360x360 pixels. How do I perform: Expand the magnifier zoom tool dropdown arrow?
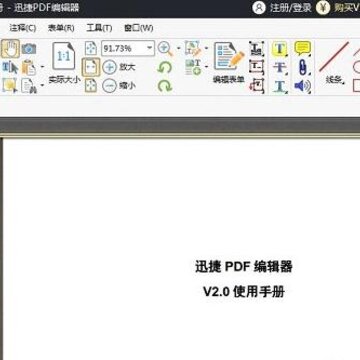tap(179, 48)
